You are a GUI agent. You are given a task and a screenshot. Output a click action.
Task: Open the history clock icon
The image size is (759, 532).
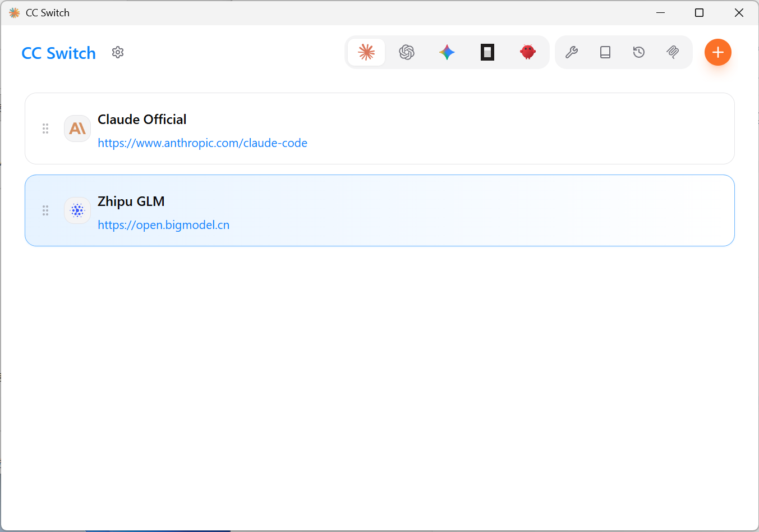coord(639,52)
